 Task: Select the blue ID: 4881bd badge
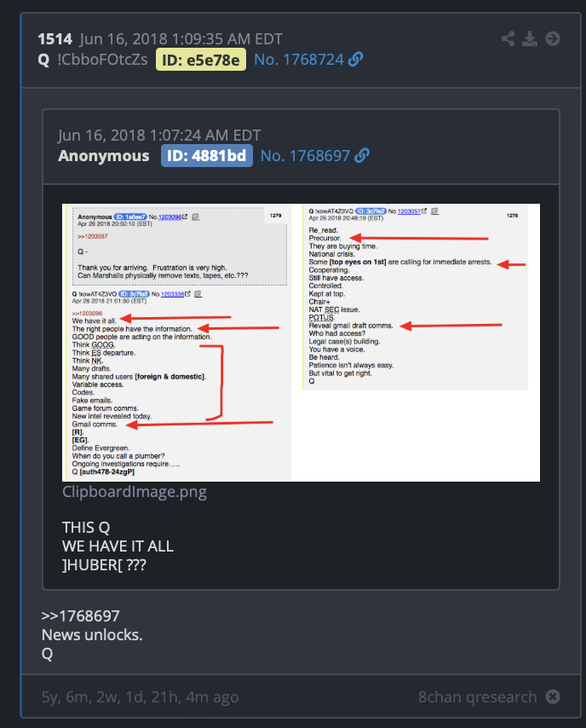coord(206,155)
